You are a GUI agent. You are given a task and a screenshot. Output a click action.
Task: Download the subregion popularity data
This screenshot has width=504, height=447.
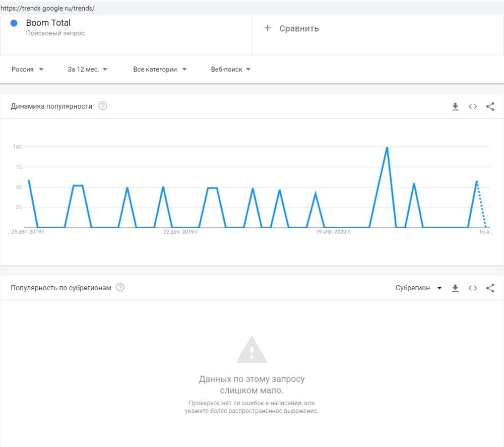[455, 288]
